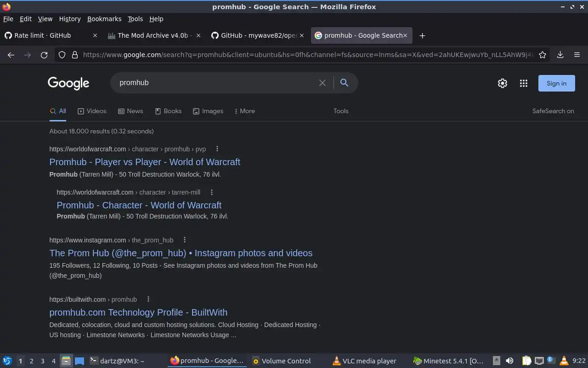Open The Prom Hub Instagram result

pyautogui.click(x=181, y=253)
